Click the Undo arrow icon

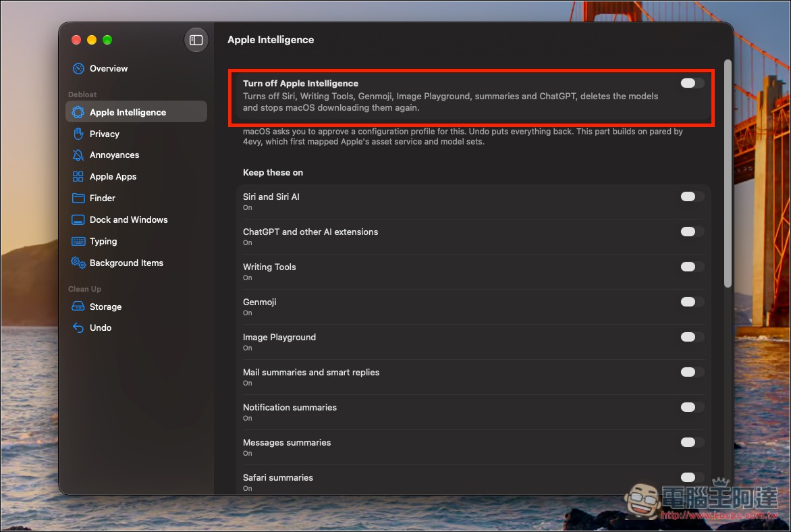point(78,327)
